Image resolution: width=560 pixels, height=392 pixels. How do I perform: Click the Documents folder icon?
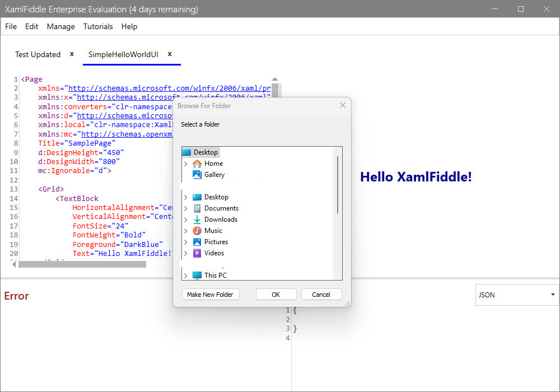coord(197,208)
